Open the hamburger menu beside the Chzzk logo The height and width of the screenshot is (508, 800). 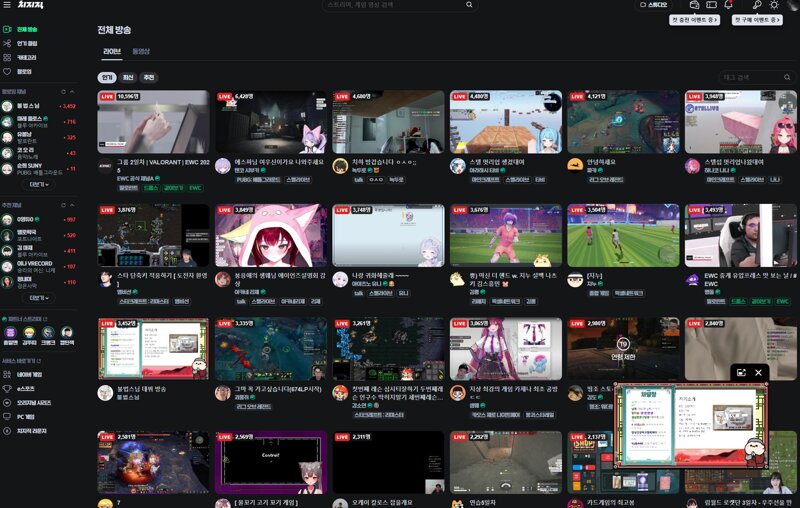7,5
